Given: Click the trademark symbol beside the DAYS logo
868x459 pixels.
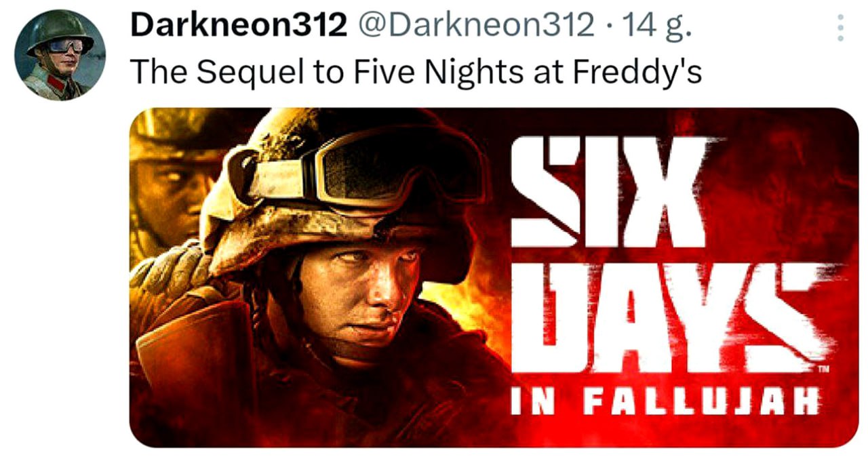Looking at the screenshot, I should (825, 370).
